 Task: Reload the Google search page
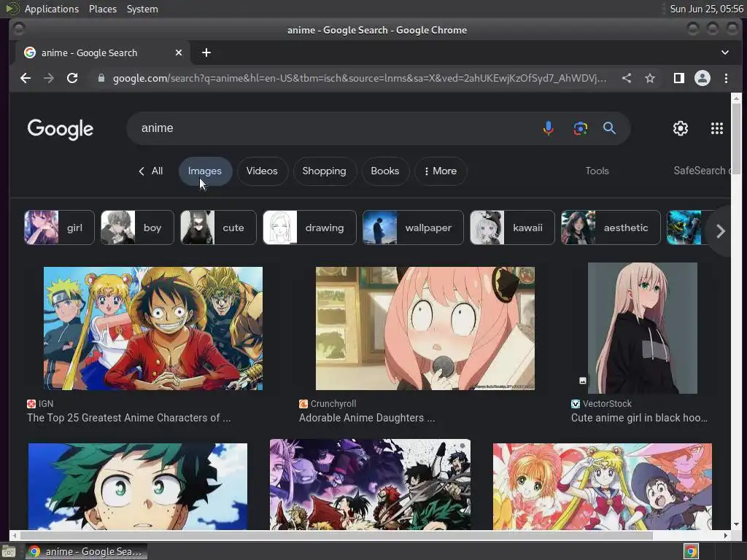coord(72,78)
